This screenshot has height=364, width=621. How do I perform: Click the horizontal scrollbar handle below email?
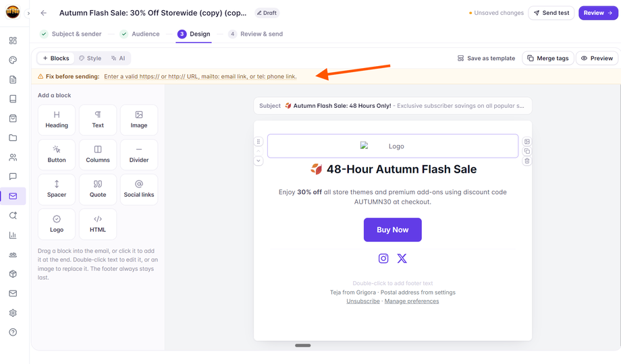coord(303,345)
